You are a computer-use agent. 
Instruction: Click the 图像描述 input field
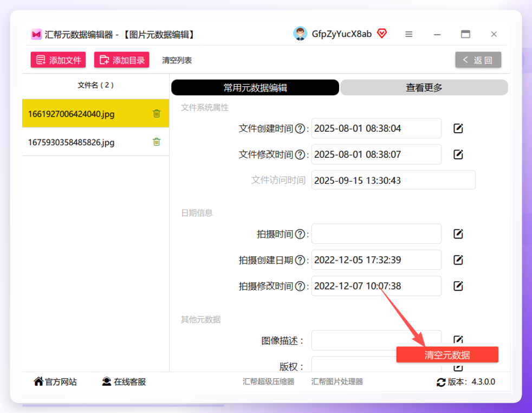[377, 340]
